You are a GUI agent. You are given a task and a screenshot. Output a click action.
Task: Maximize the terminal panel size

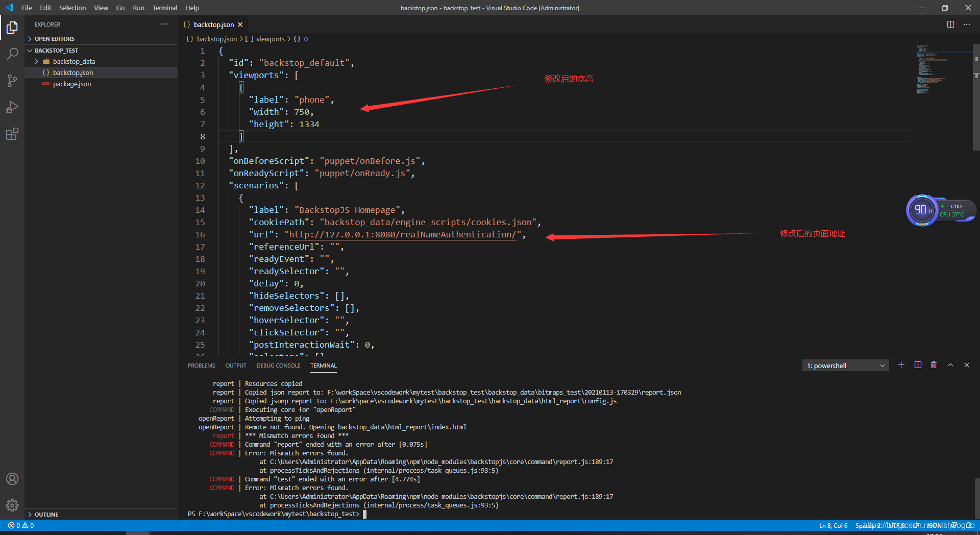pyautogui.click(x=950, y=365)
